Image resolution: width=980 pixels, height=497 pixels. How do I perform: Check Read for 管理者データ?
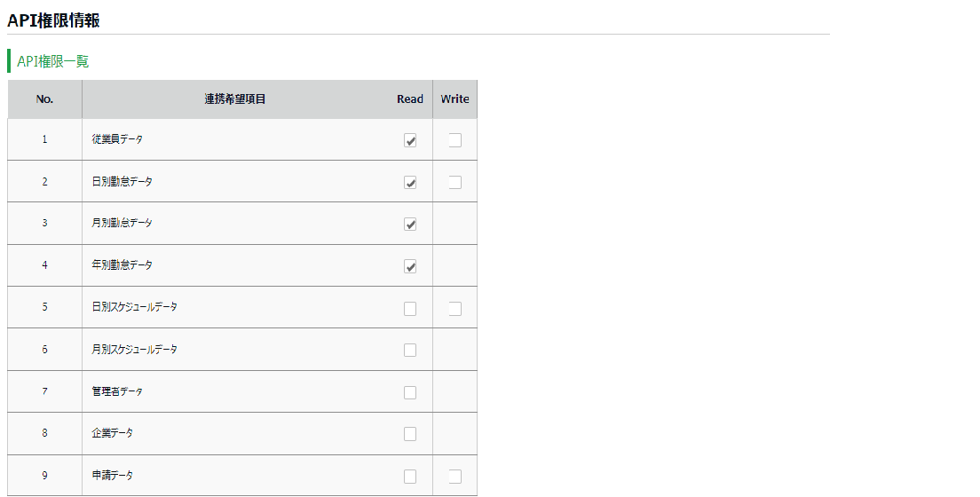pyautogui.click(x=410, y=392)
